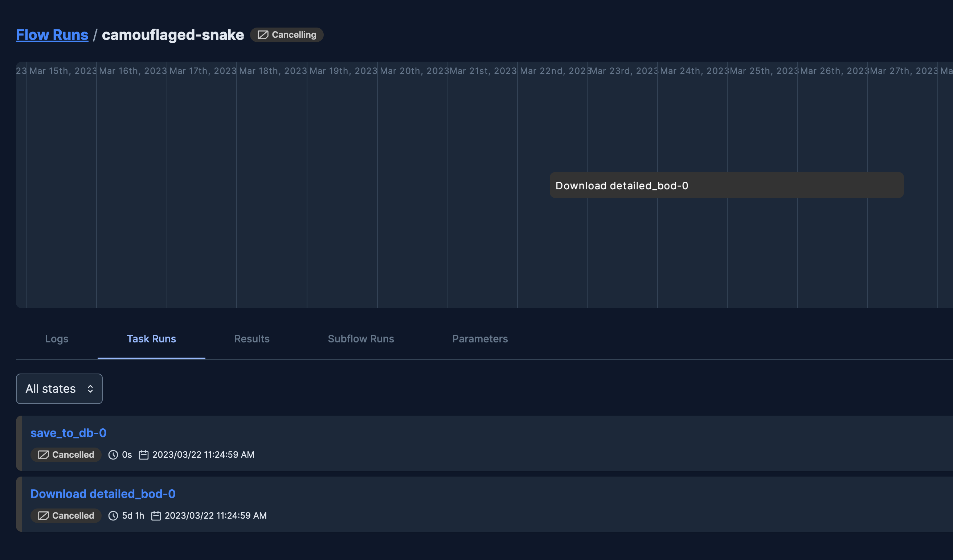
Task: Open the Results tab
Action: 252,338
